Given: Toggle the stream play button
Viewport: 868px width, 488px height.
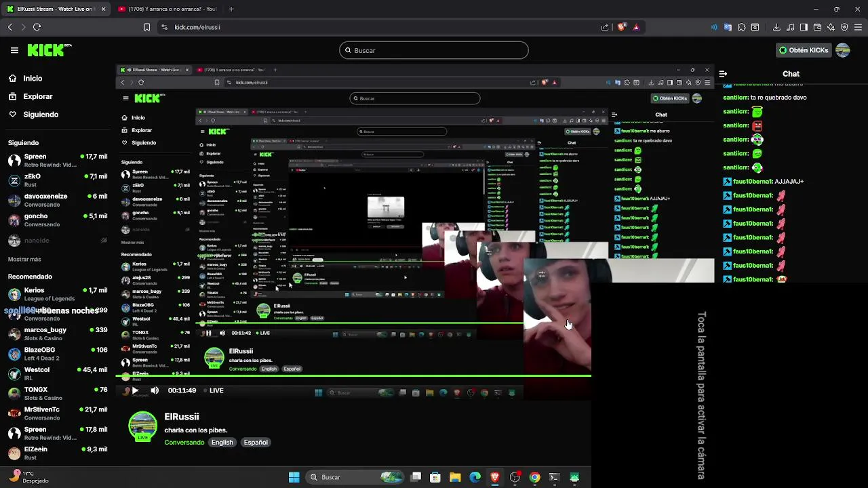Looking at the screenshot, I should 135,390.
